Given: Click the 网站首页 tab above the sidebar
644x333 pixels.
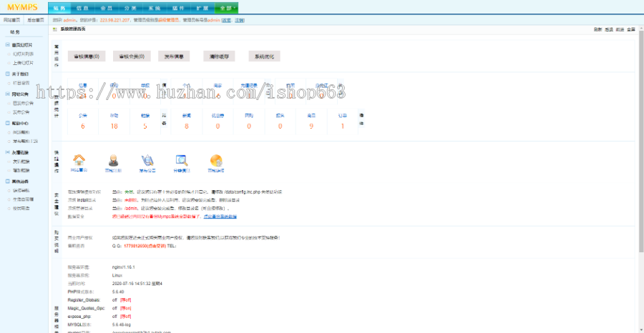Looking at the screenshot, I should click(11, 21).
